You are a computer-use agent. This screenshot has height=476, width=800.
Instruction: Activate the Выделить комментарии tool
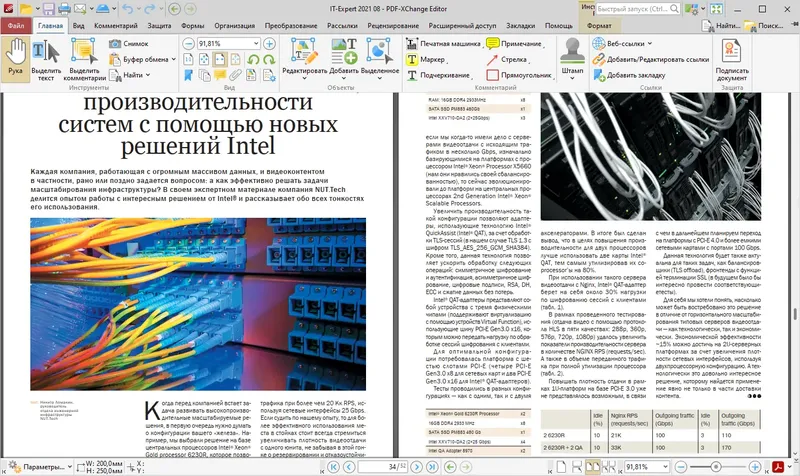(x=84, y=58)
